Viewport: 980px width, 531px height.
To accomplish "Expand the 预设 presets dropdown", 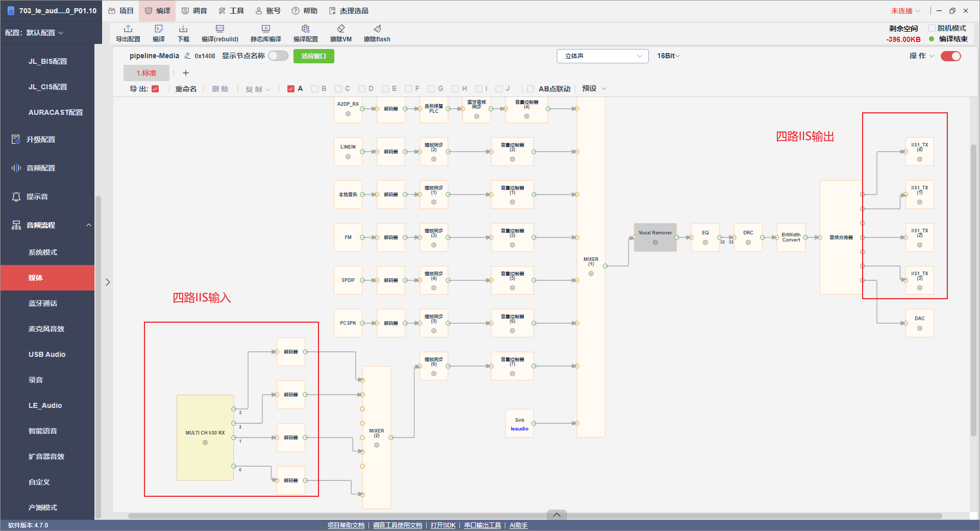I will tap(594, 88).
